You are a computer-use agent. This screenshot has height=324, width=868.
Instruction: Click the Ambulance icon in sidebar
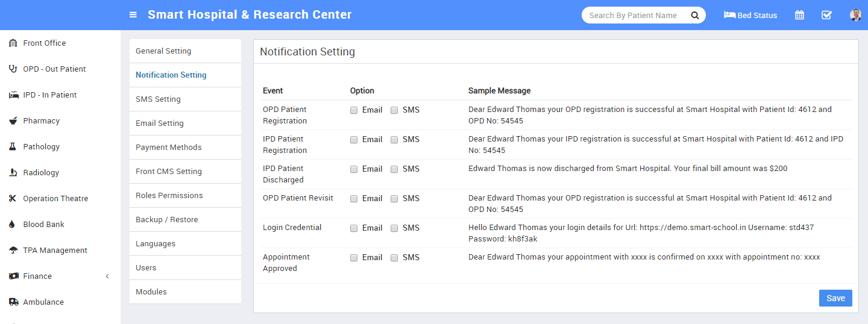(x=13, y=302)
